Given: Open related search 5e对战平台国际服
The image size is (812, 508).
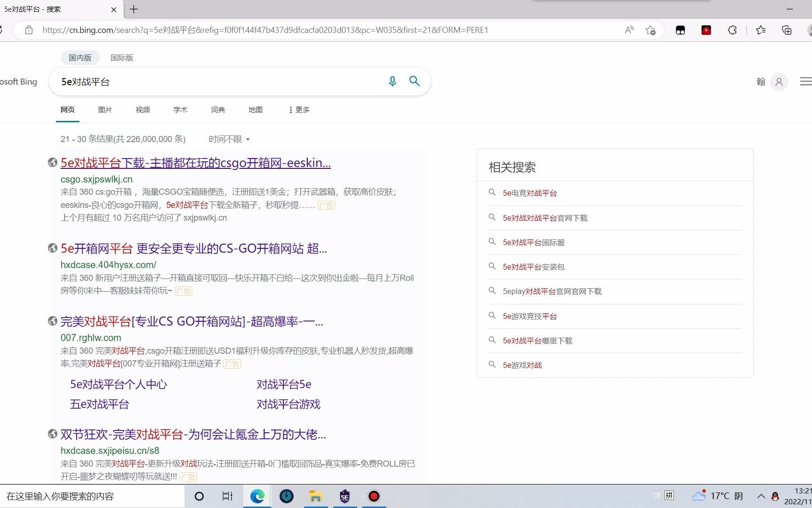Looking at the screenshot, I should pyautogui.click(x=534, y=242).
